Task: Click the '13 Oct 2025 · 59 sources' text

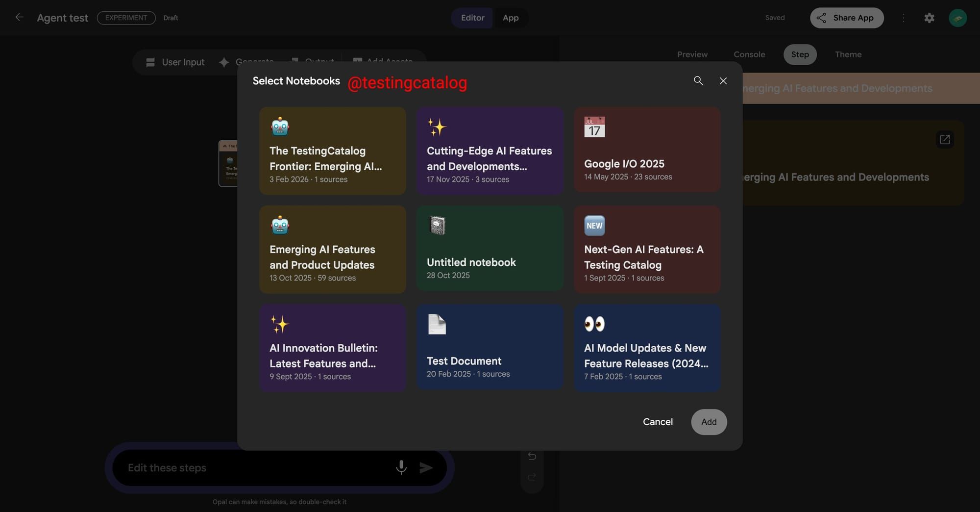Action: point(312,278)
